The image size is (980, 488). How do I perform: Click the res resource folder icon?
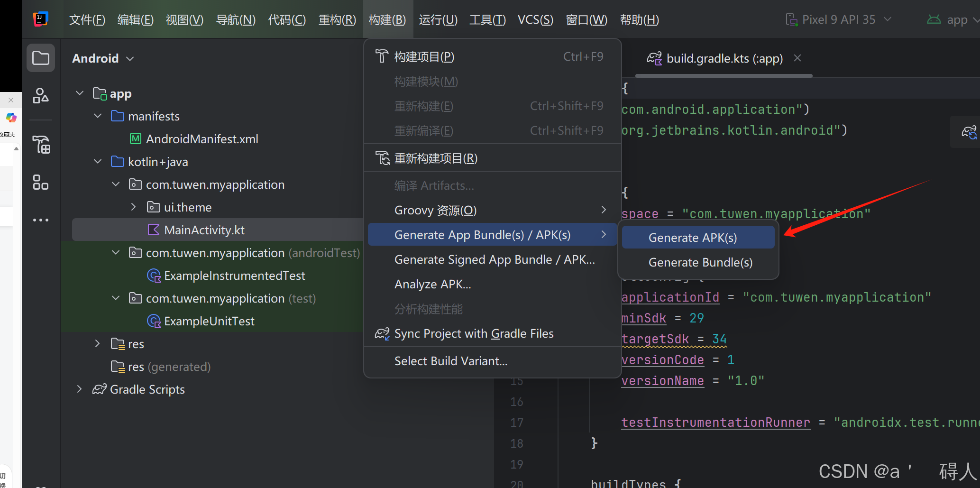(118, 344)
